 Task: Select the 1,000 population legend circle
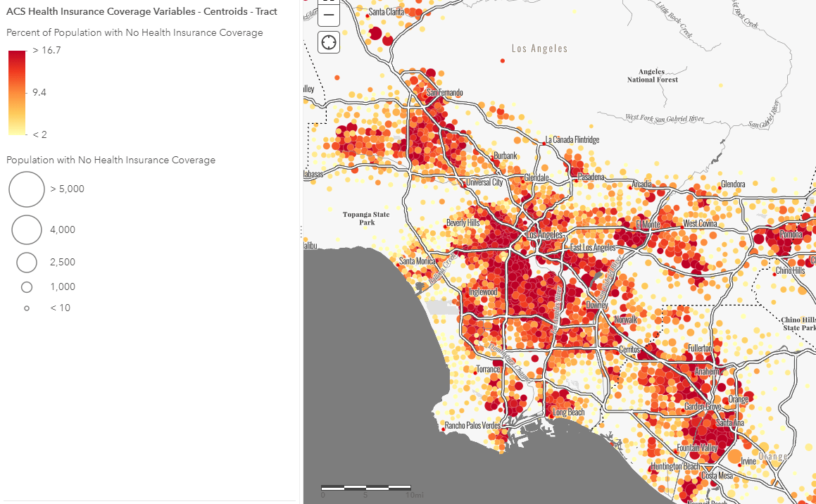[x=27, y=286]
